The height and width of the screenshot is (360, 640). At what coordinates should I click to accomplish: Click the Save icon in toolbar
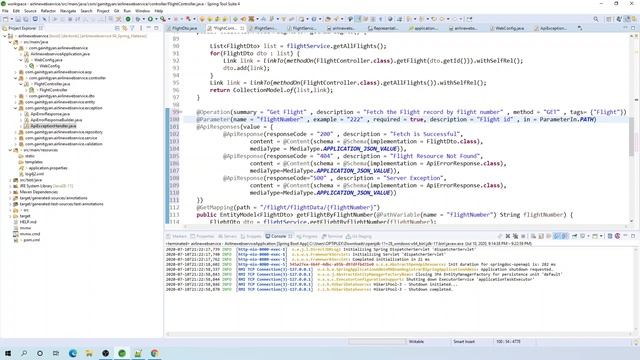(x=18, y=19)
